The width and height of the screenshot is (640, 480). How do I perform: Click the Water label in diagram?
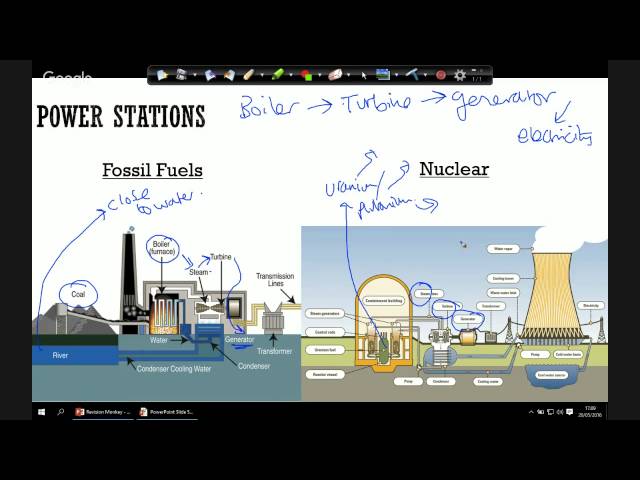[159, 340]
